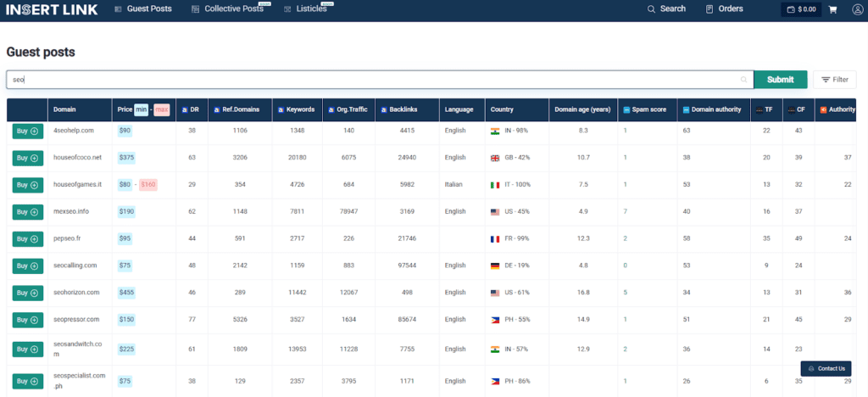Click the Authority column header
Viewport: 868px width, 397px height.
[837, 109]
